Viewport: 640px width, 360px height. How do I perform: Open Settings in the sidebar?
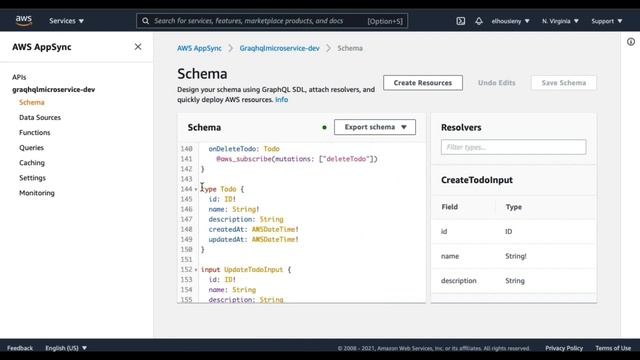coord(32,178)
